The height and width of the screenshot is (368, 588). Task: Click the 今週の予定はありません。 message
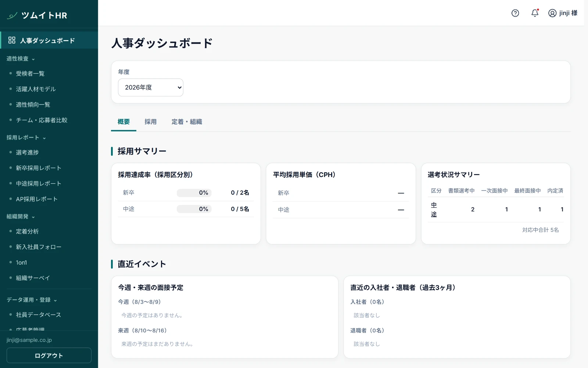click(153, 315)
